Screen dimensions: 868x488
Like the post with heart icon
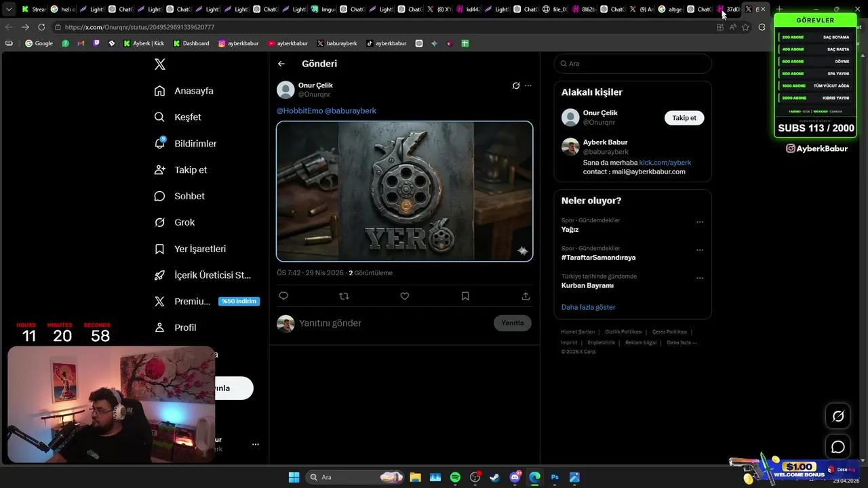tap(405, 296)
